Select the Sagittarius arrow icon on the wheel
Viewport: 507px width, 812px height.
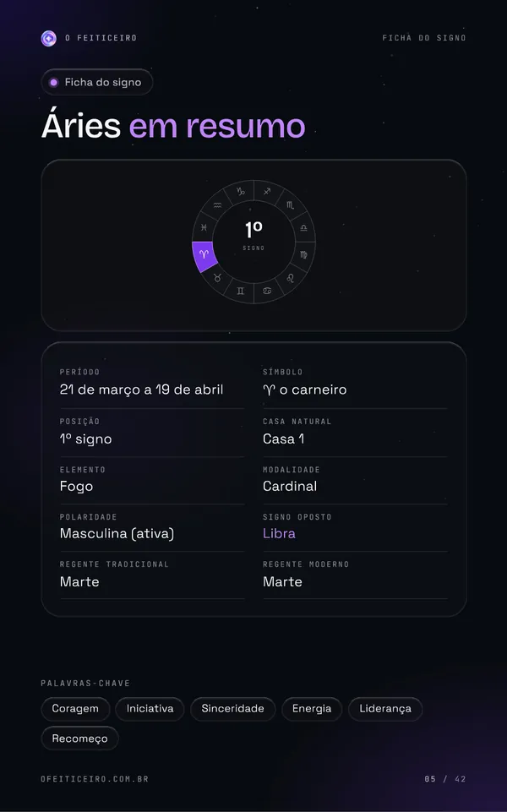tap(267, 192)
